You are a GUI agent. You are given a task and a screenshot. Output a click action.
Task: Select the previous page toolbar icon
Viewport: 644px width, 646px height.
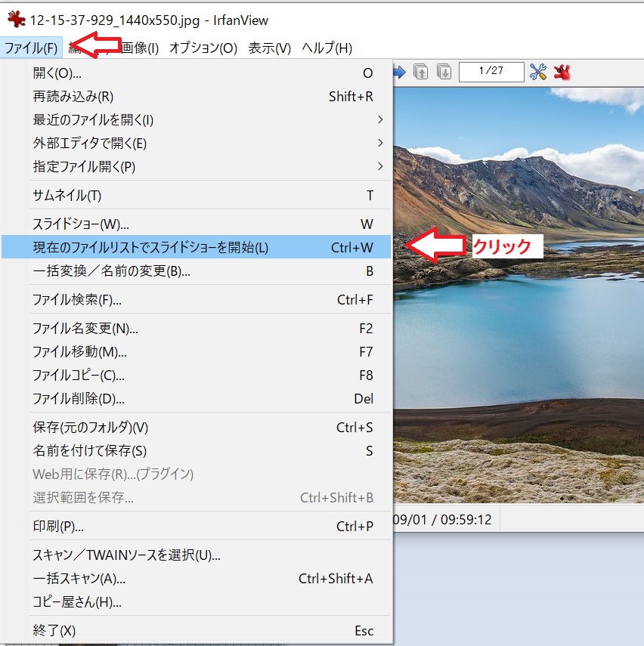point(422,71)
